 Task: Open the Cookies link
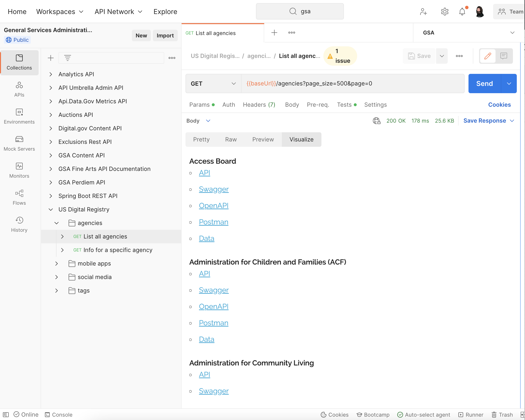(x=499, y=105)
